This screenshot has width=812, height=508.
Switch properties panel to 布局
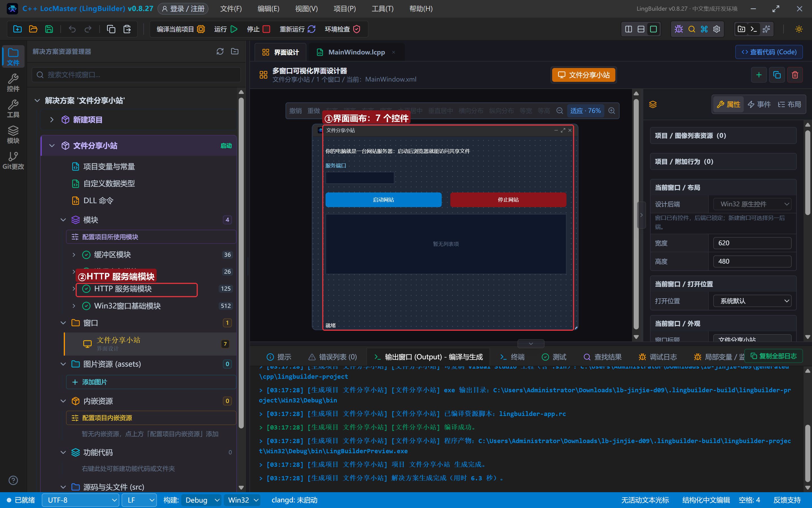tap(789, 104)
